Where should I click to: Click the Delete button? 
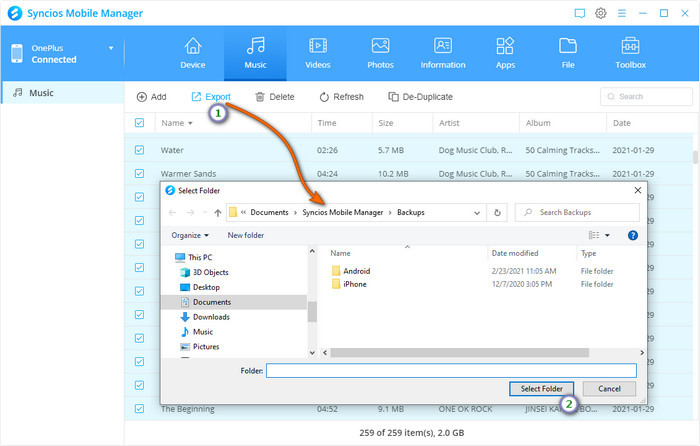(x=275, y=97)
